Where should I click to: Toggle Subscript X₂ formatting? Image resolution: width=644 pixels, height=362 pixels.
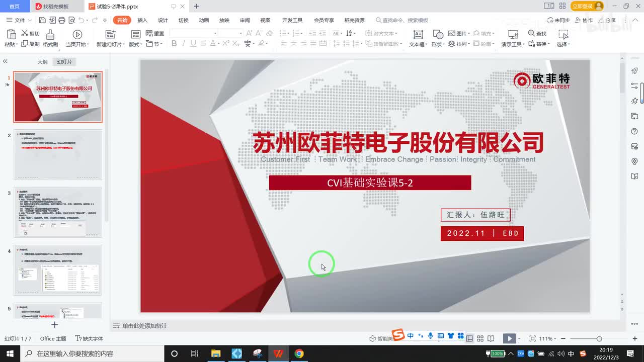tap(235, 44)
